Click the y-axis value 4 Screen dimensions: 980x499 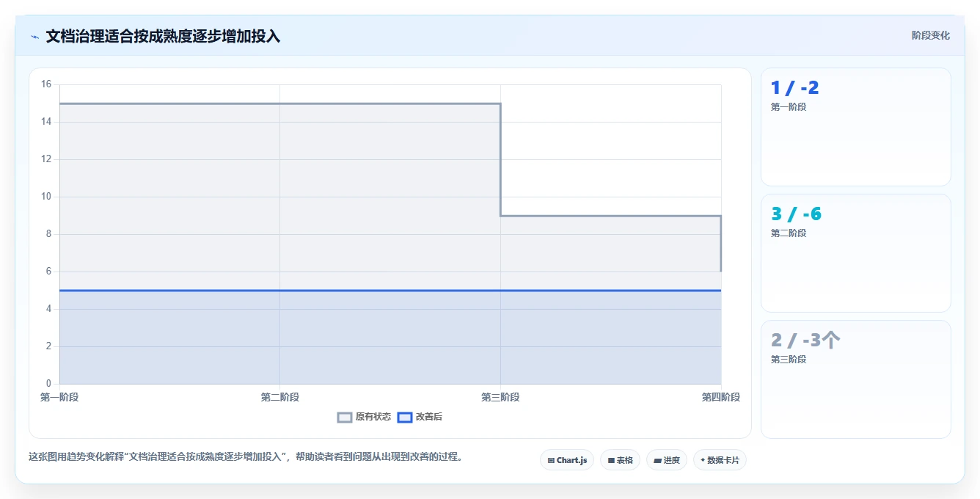point(48,309)
